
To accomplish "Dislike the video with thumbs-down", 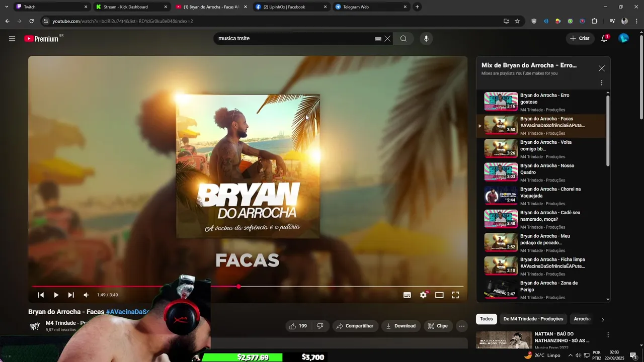I will (320, 326).
